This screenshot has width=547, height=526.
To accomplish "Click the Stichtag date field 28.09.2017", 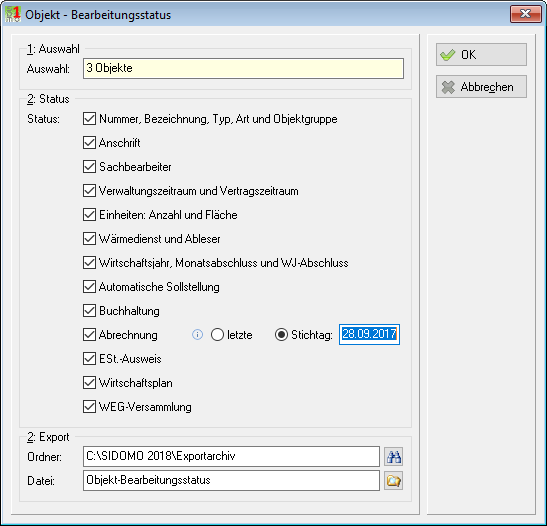I will [369, 335].
